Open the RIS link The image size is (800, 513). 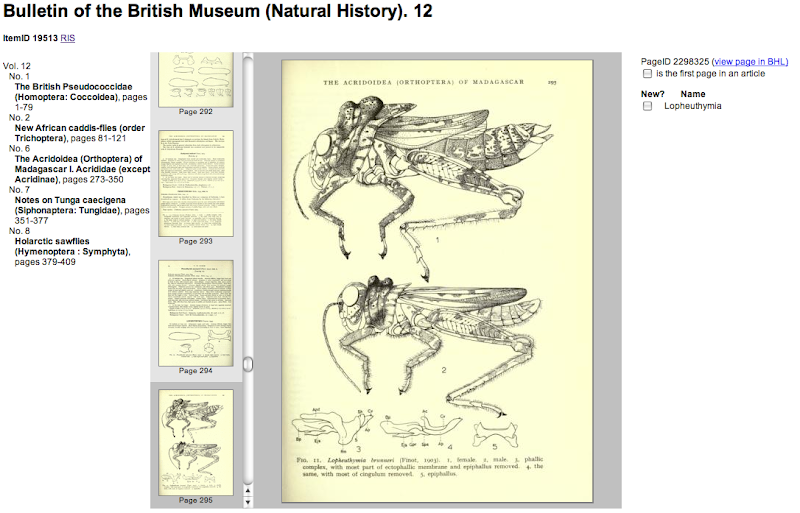click(67, 38)
